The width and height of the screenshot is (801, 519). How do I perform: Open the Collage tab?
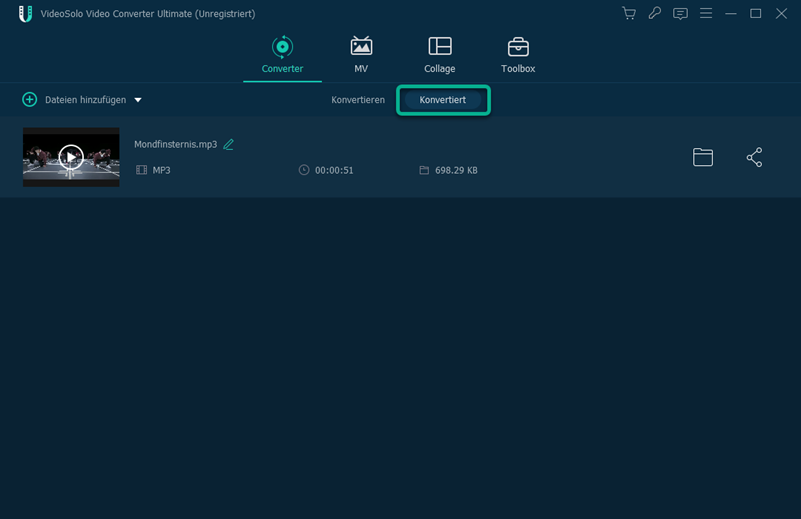pyautogui.click(x=439, y=55)
